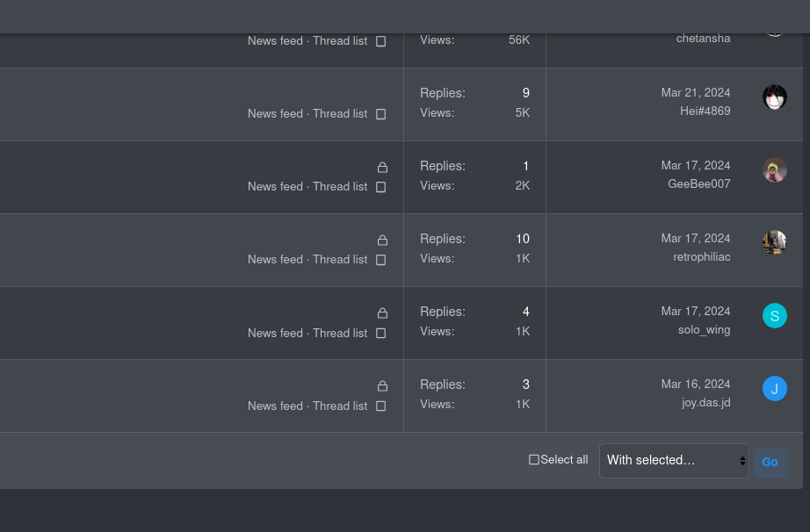This screenshot has width=810, height=532.
Task: Tick the checkbox in chetansha's thread row
Action: (x=380, y=41)
